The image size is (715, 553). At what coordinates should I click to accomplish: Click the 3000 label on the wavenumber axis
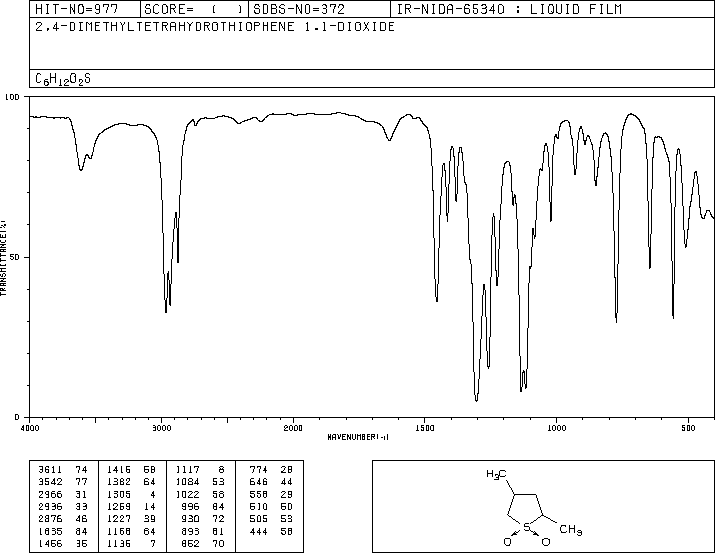coord(161,428)
